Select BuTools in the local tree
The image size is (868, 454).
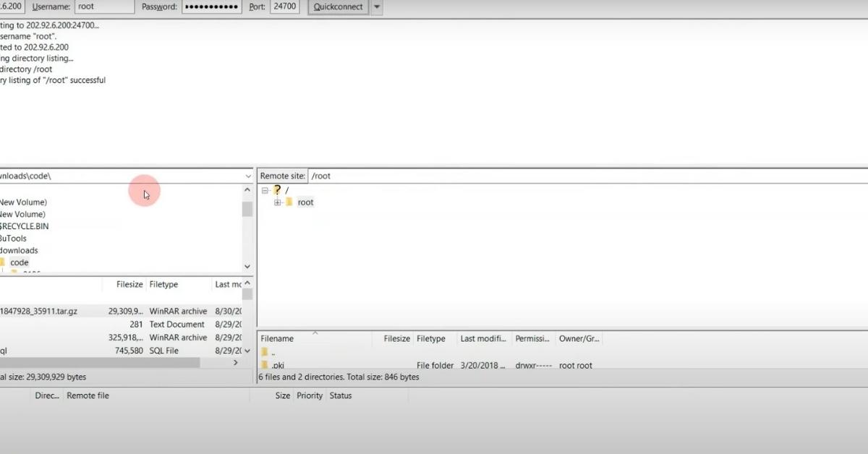(13, 239)
